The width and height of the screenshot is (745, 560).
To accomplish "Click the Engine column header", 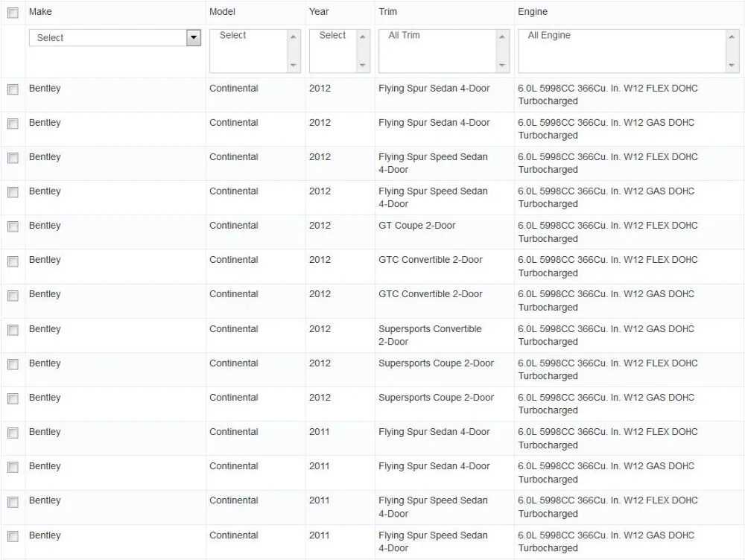I will pos(533,12).
